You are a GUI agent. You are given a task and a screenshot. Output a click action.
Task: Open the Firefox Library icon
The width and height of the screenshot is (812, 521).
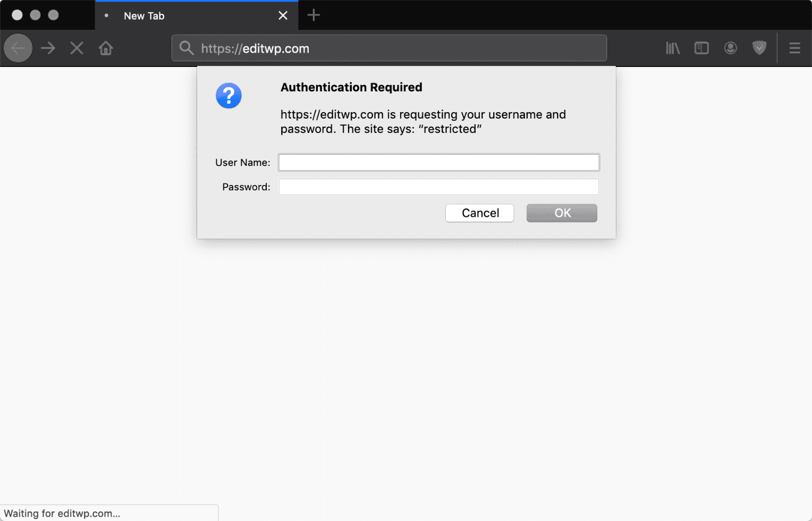tap(672, 48)
